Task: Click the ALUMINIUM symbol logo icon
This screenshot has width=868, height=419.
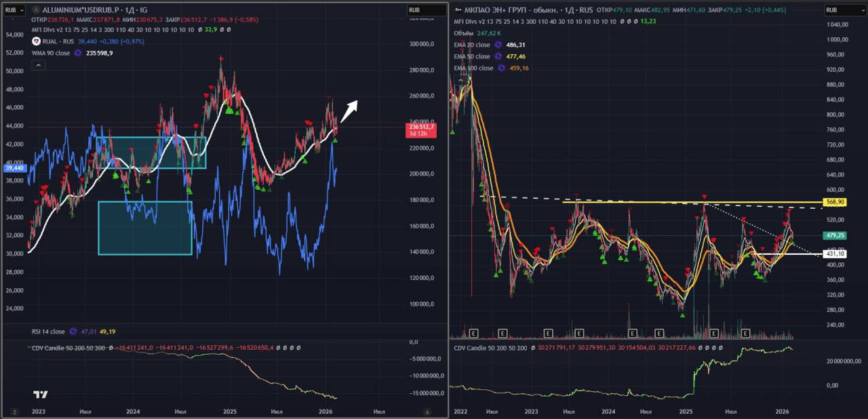Action: click(36, 10)
